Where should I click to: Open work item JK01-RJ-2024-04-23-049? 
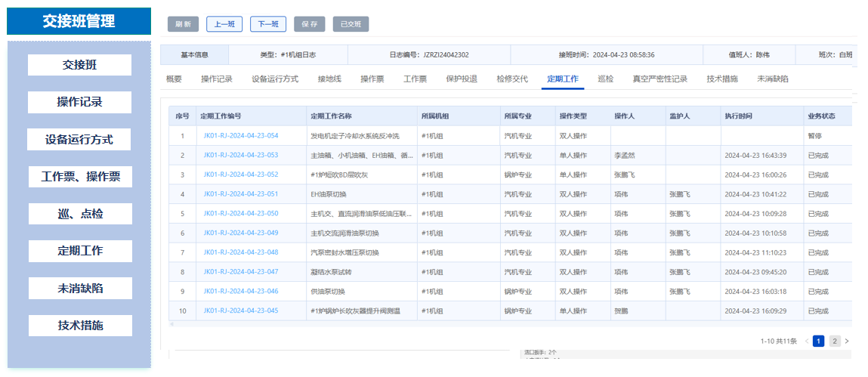(x=241, y=233)
